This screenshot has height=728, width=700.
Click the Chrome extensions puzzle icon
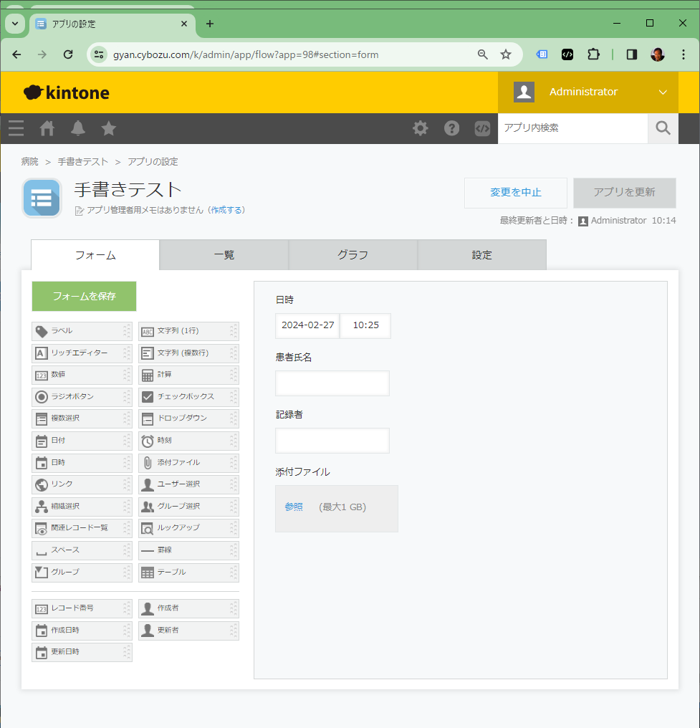[x=593, y=54]
